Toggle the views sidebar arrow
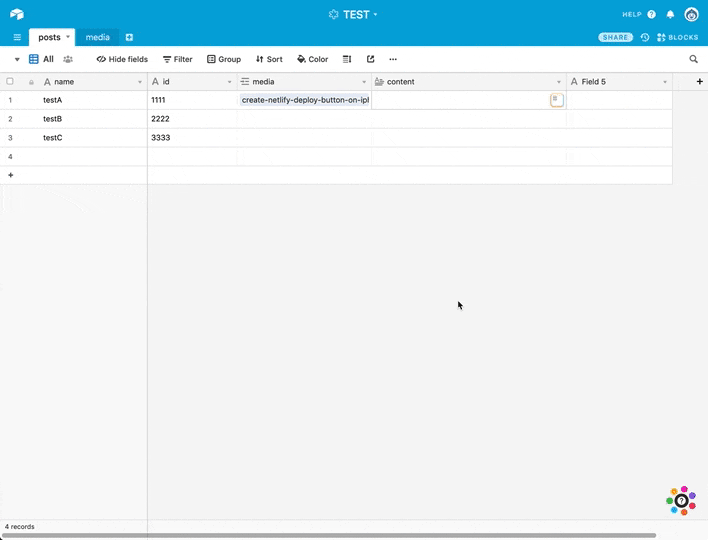Viewport: 708px width, 540px height. tap(17, 59)
